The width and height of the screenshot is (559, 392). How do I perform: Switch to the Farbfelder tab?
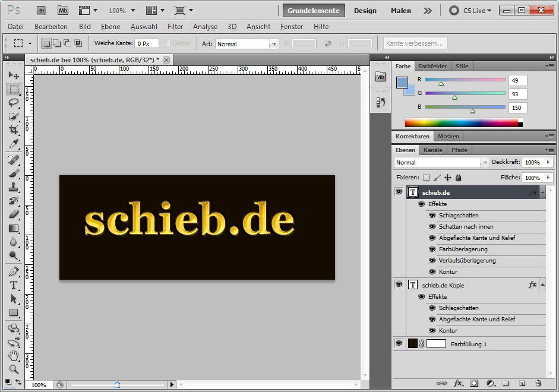432,67
